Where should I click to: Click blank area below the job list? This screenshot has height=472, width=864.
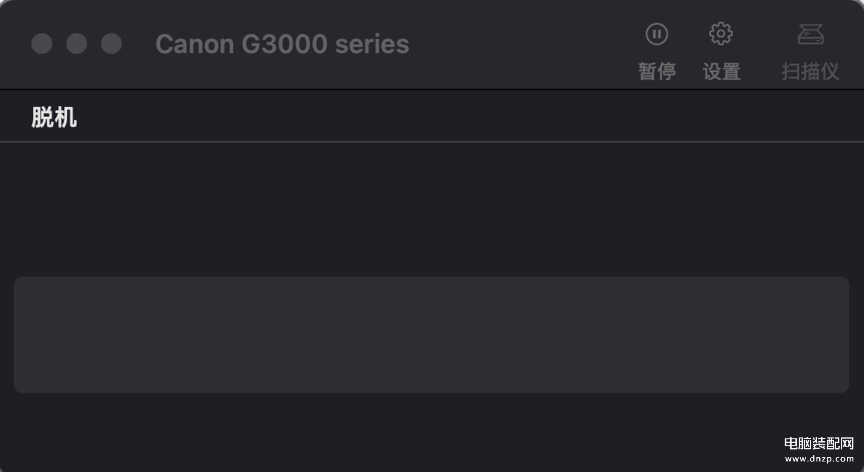coord(400,432)
